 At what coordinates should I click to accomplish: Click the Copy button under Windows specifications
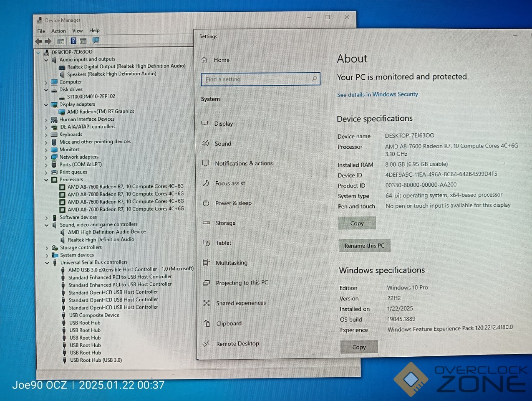click(x=359, y=347)
